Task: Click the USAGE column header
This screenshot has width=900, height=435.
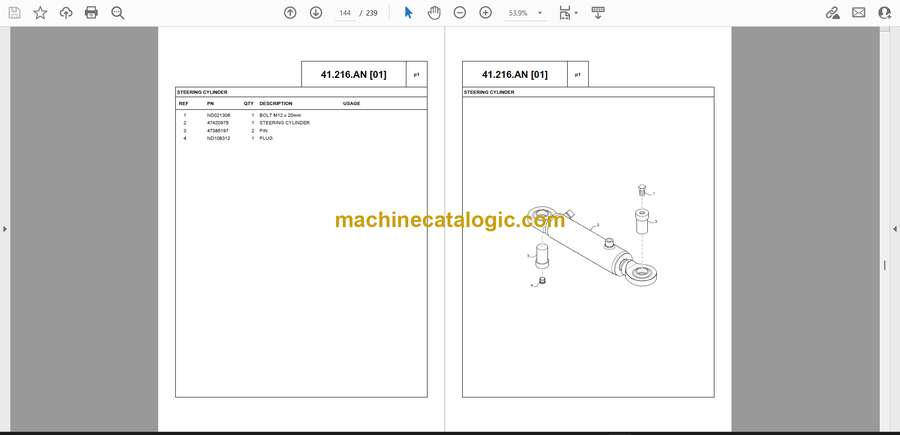Action: coord(351,103)
